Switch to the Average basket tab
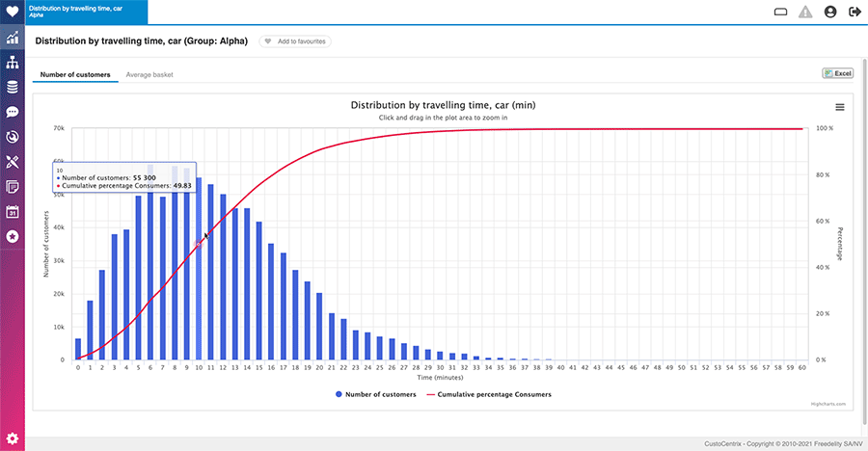868x451 pixels. (149, 74)
